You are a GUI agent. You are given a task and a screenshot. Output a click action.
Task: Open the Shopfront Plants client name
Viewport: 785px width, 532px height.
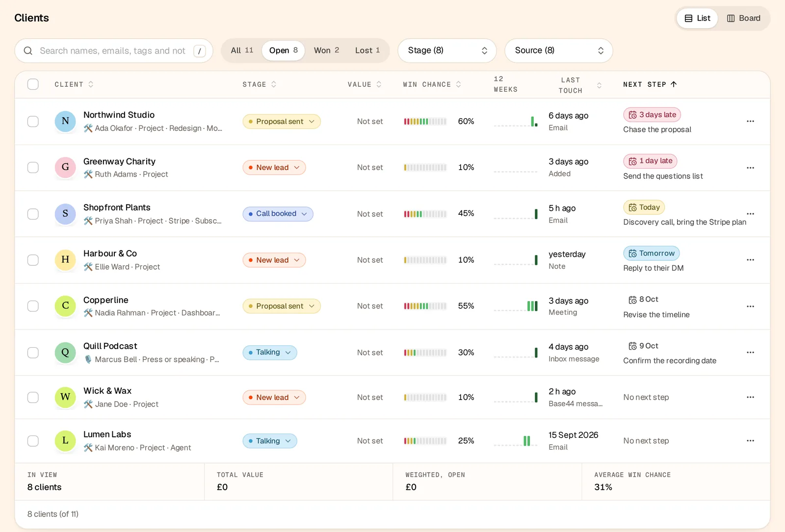[x=117, y=207]
